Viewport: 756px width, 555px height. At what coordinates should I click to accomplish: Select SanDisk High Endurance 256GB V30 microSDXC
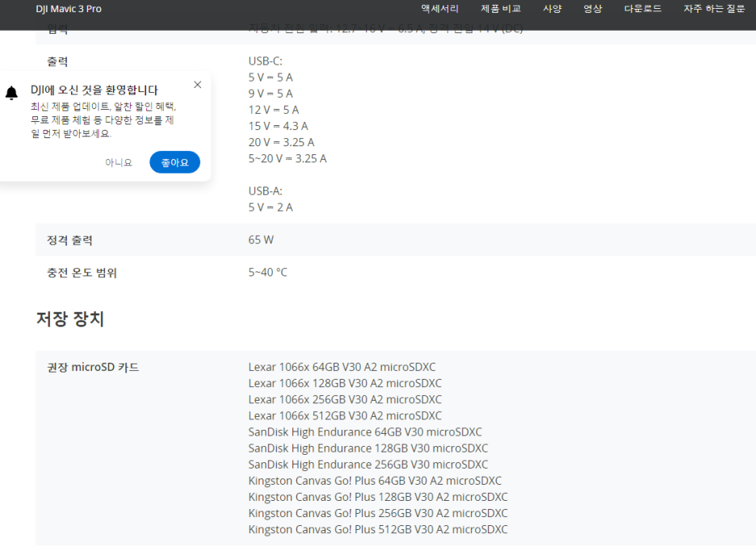point(367,465)
